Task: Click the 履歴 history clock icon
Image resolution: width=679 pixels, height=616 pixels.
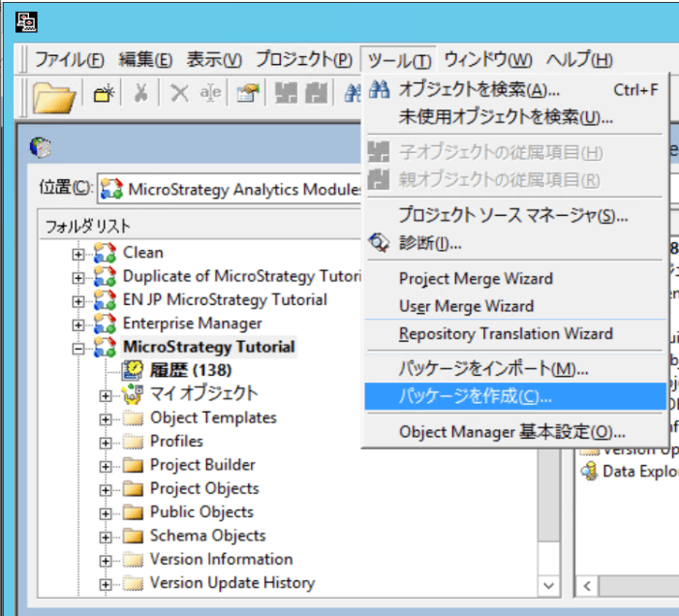Action: pyautogui.click(x=132, y=371)
